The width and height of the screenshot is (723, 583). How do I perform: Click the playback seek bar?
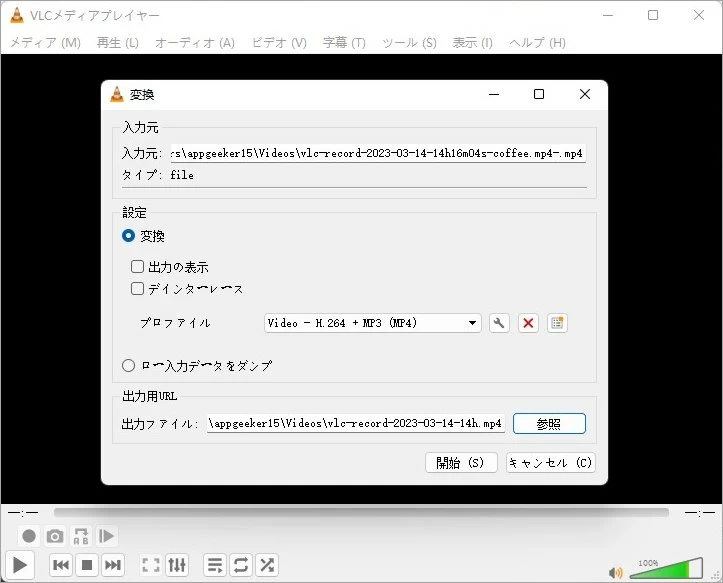361,512
